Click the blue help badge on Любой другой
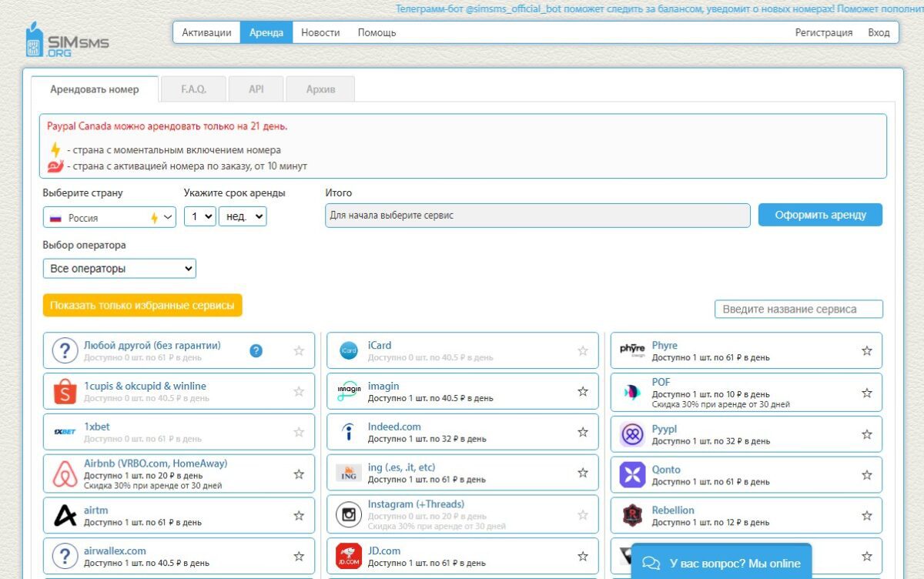This screenshot has height=579, width=924. [256, 350]
